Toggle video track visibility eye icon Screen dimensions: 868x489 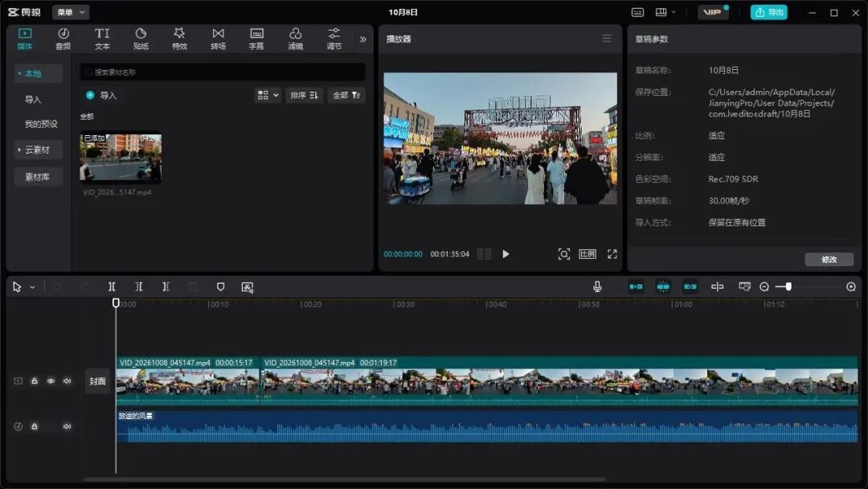coord(51,381)
